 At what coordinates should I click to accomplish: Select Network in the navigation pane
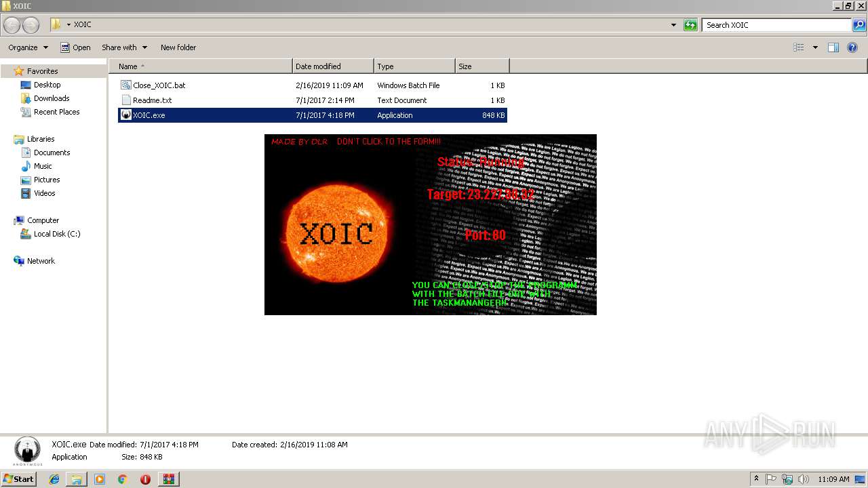41,261
